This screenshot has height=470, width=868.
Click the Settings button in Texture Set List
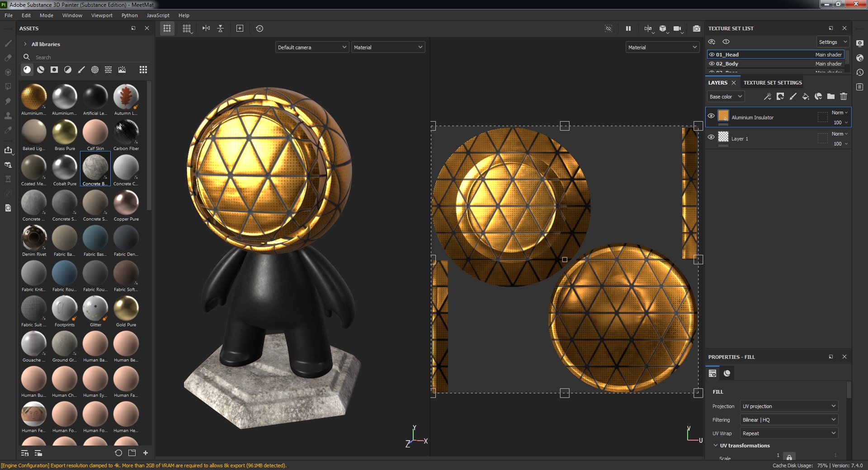833,42
